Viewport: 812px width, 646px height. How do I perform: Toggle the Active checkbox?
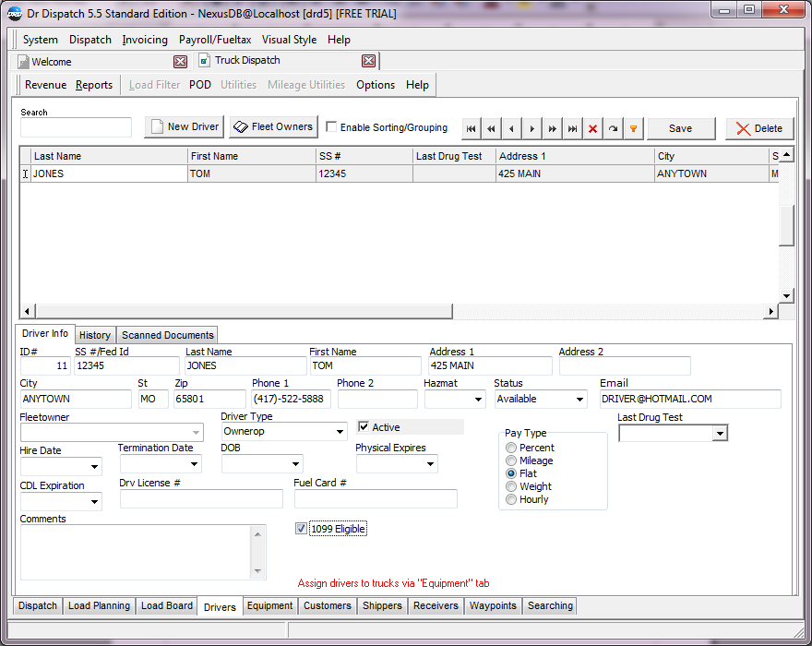pyautogui.click(x=364, y=427)
